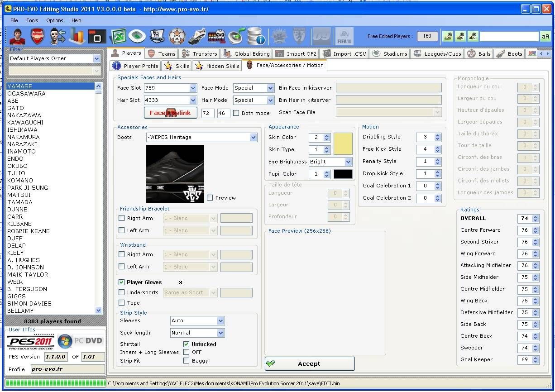The height and width of the screenshot is (392, 555).
Task: Expand the Default Players Order filter dropdown
Action: tap(96, 58)
